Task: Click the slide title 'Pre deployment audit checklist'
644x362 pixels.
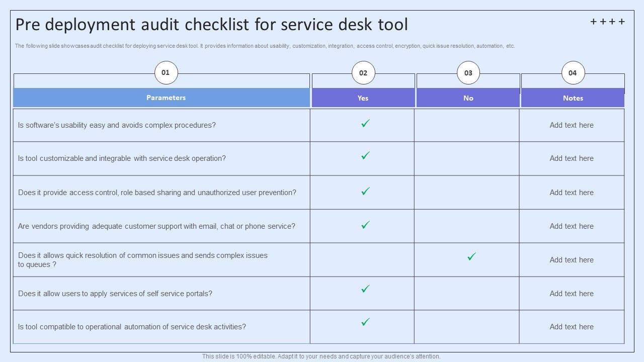Action: pyautogui.click(x=212, y=25)
